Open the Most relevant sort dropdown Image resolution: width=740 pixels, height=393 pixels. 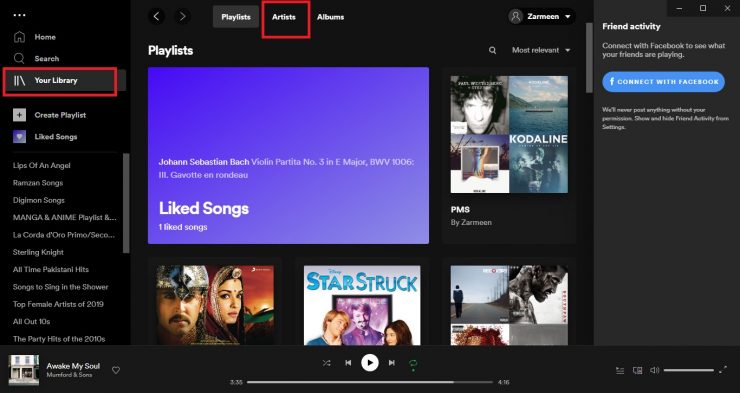pos(541,50)
